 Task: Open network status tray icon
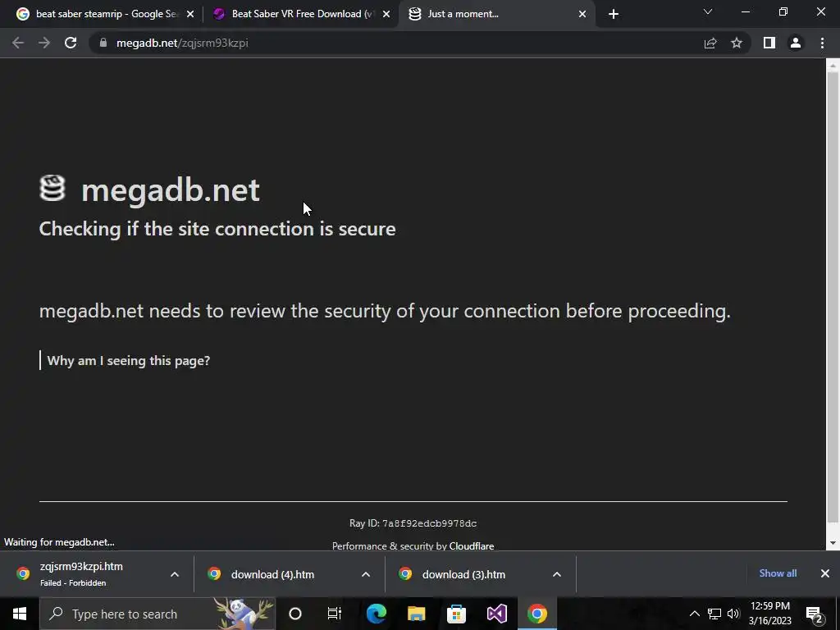714,614
